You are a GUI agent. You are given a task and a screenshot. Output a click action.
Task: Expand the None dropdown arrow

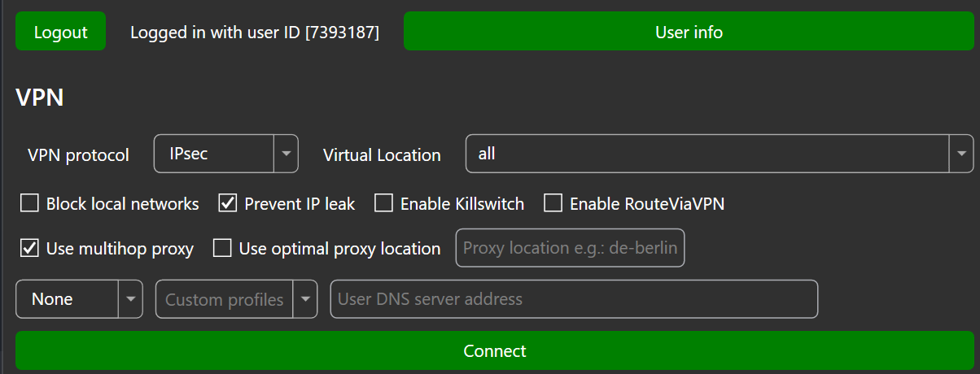131,299
